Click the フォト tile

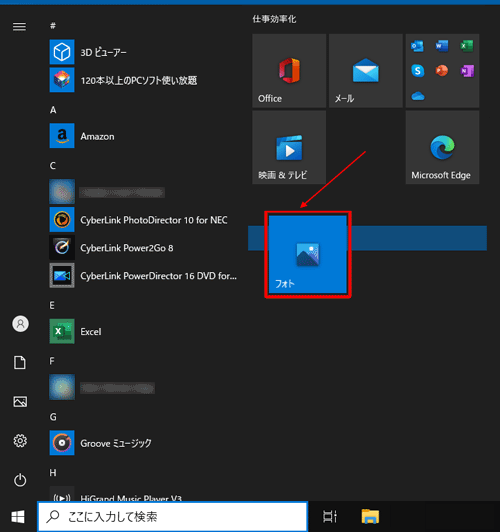[308, 254]
